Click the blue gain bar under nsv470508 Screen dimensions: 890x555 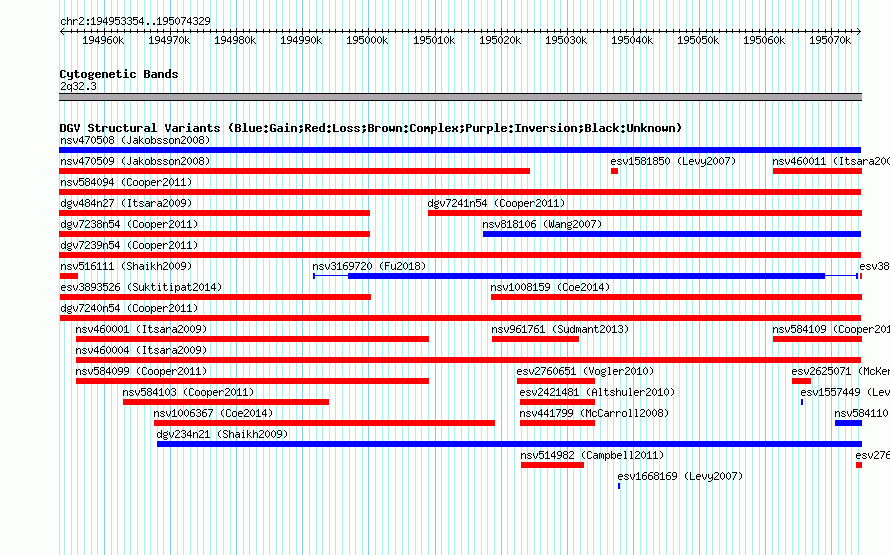[x=460, y=150]
